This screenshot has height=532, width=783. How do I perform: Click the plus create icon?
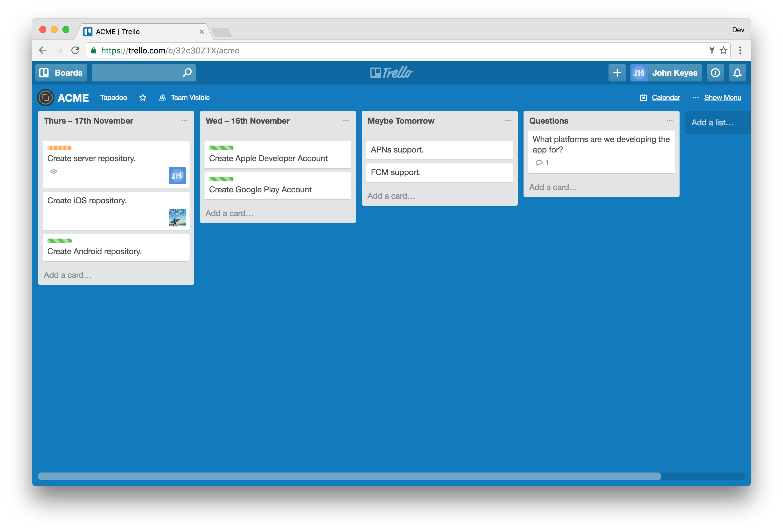617,73
